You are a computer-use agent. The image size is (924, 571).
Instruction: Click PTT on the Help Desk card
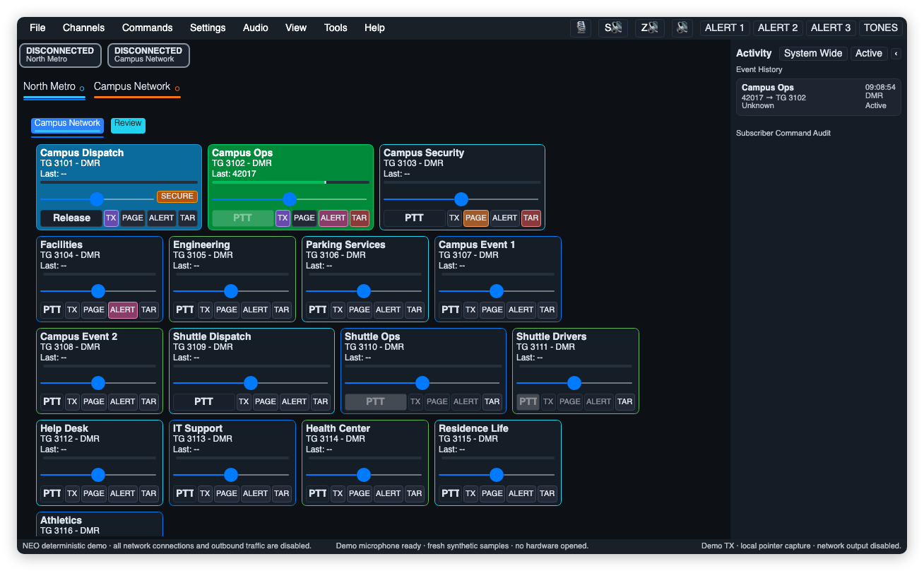pos(52,493)
